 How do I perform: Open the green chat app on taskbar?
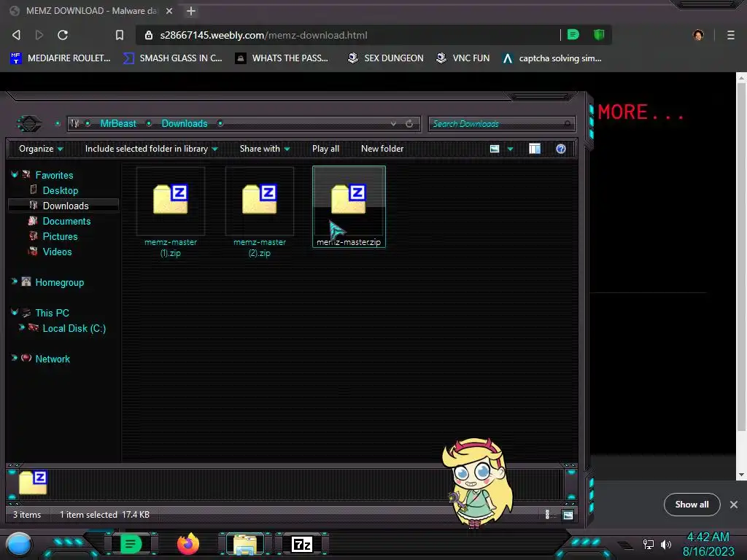131,544
